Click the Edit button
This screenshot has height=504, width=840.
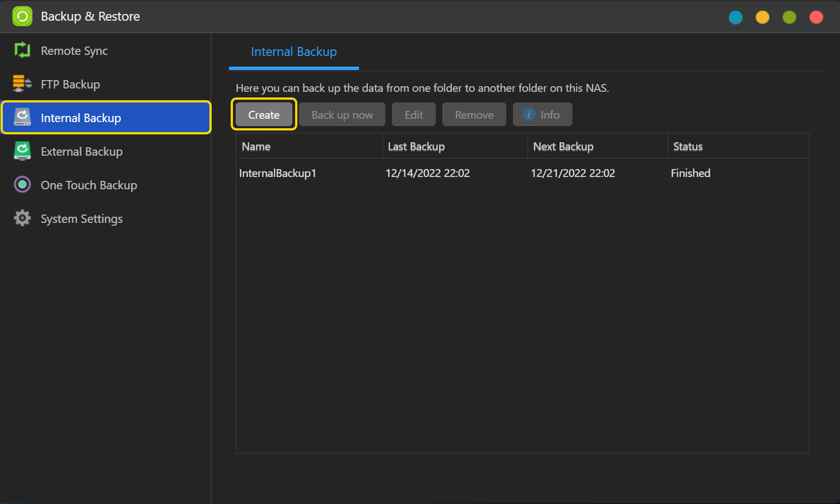click(x=413, y=115)
